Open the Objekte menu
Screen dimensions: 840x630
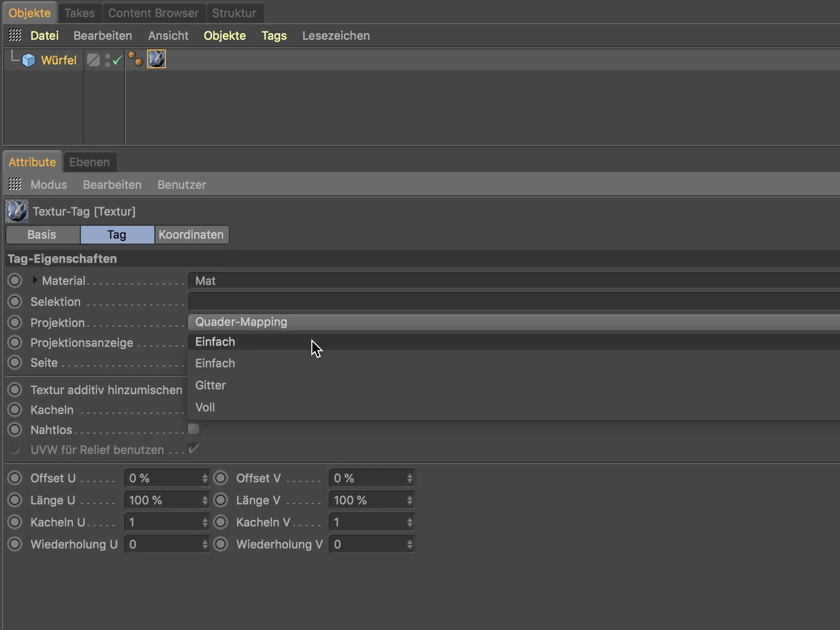point(225,36)
